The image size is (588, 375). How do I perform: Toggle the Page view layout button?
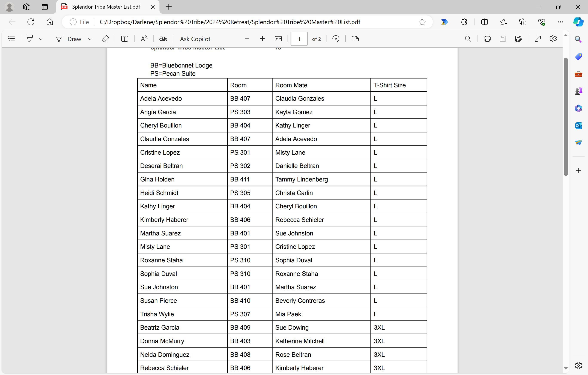pyautogui.click(x=355, y=39)
